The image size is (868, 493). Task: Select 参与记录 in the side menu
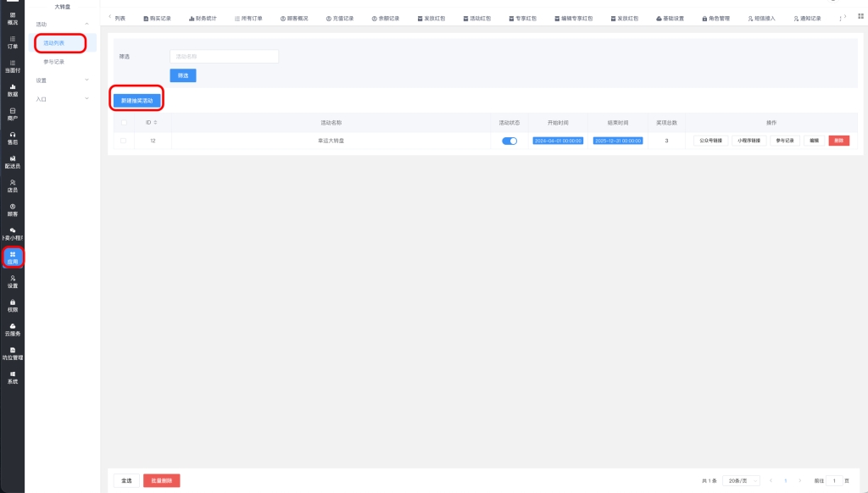pos(54,62)
